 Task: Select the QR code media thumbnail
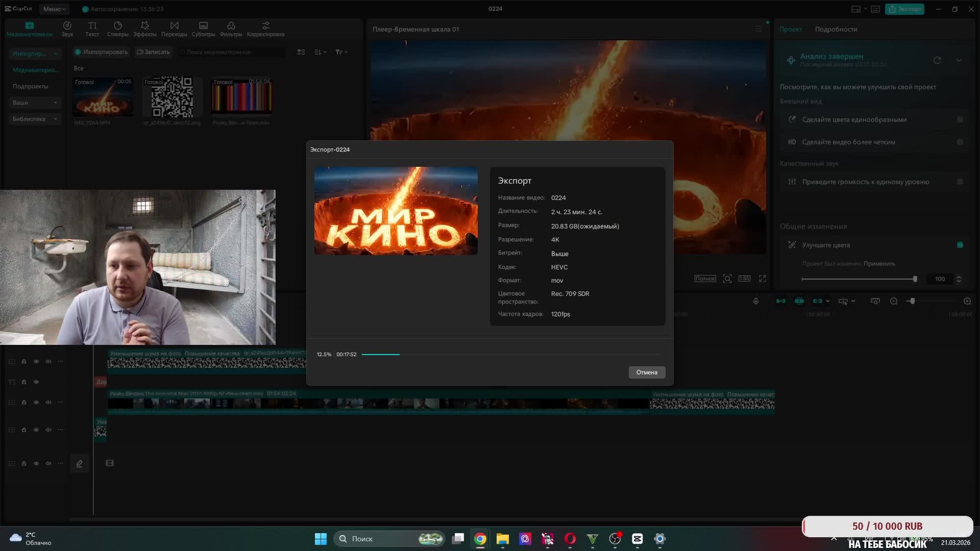(x=172, y=97)
